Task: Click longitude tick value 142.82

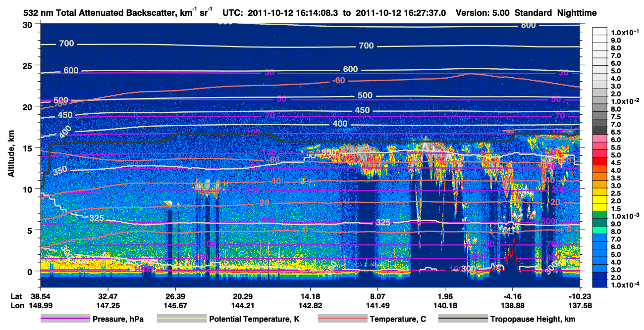Action: [310, 306]
